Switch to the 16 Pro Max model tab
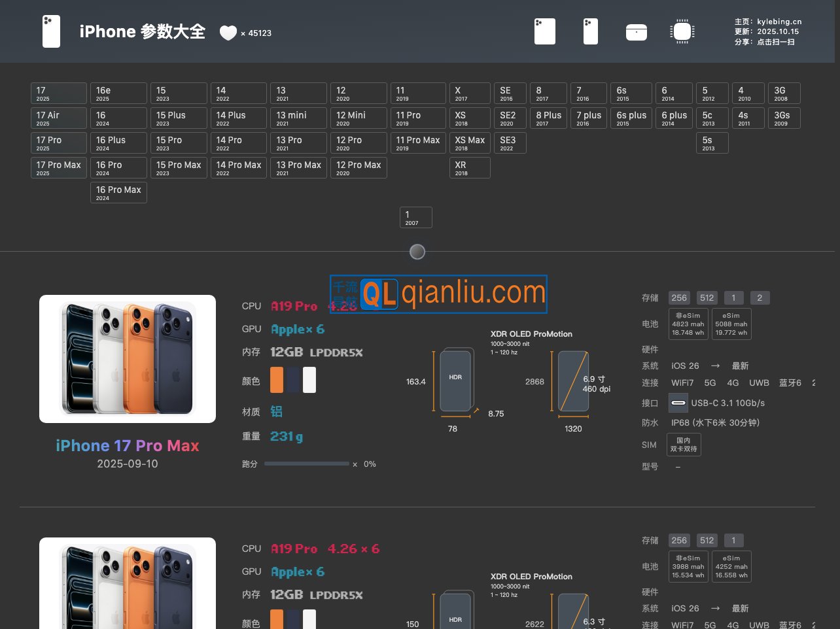The image size is (840, 629). tap(118, 192)
